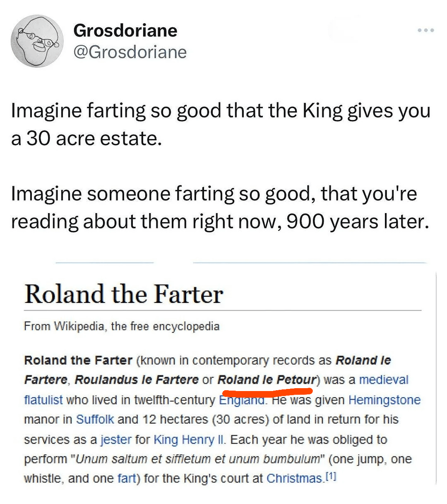Open the King Henry II link
Screen dimensions: 447x504
[x=190, y=439]
